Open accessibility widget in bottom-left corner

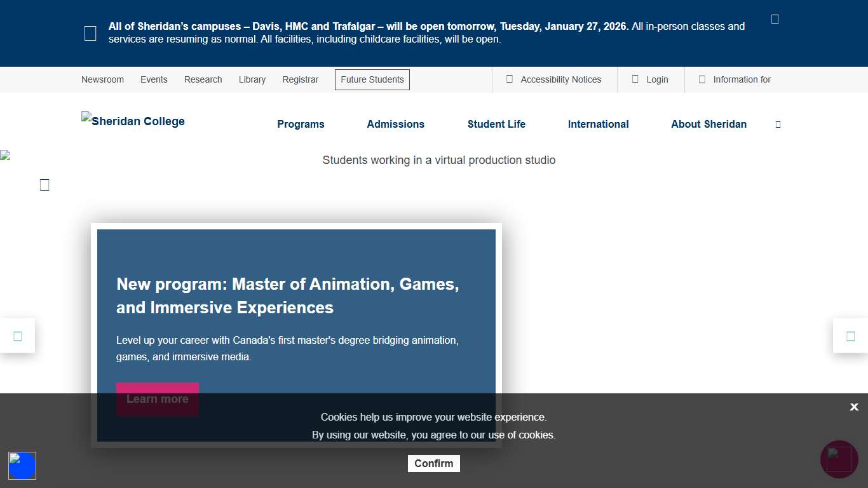(x=22, y=466)
